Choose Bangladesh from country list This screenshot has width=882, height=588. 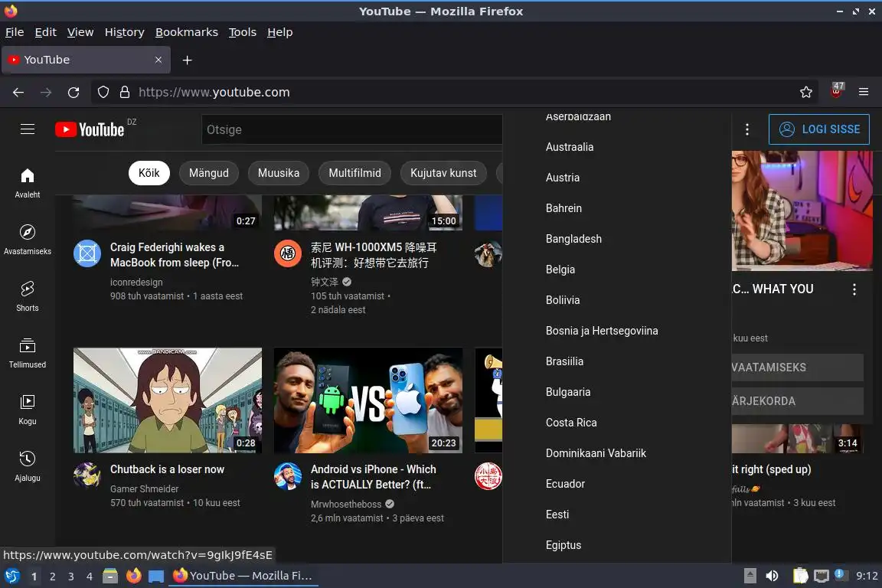coord(617,239)
